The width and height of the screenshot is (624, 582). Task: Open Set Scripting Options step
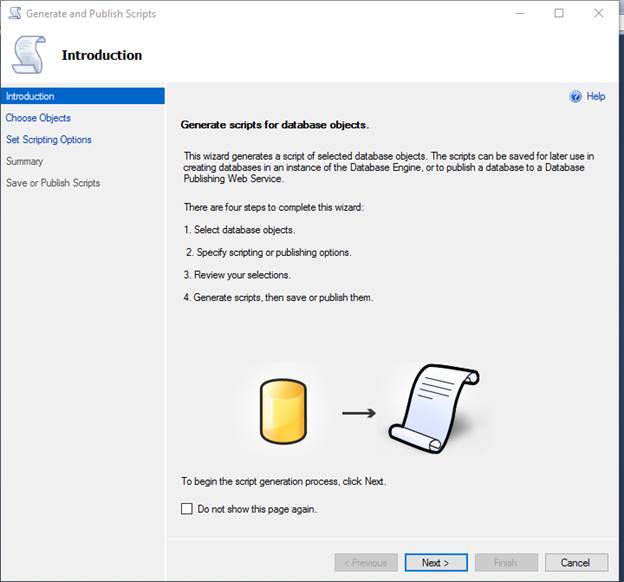tap(49, 140)
